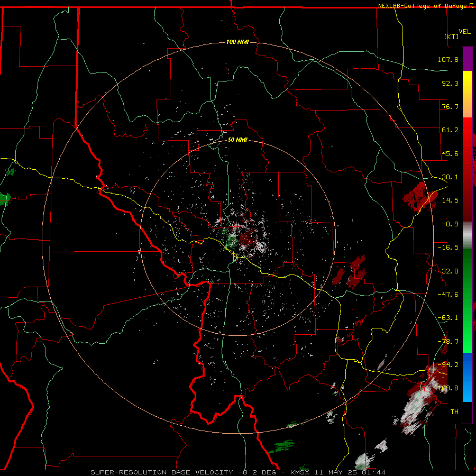476x476 pixels.
Task: Pick the red segment of the color bar
Action: pos(467,169)
